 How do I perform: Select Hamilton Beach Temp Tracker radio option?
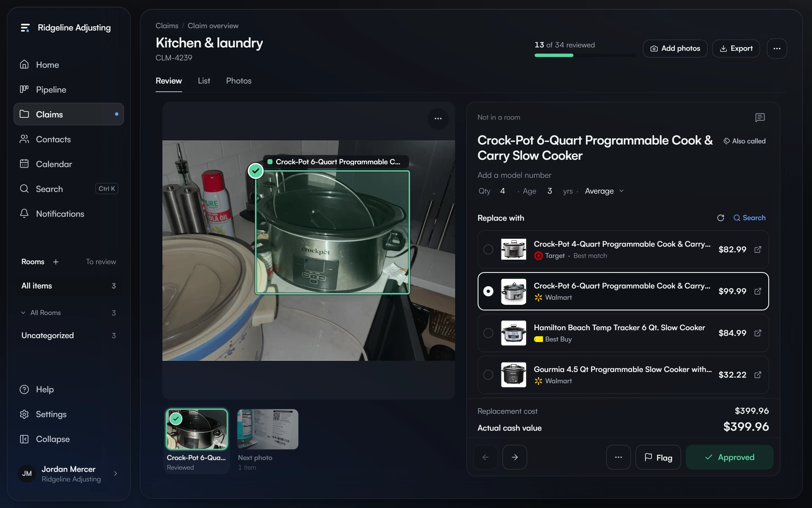coord(488,333)
